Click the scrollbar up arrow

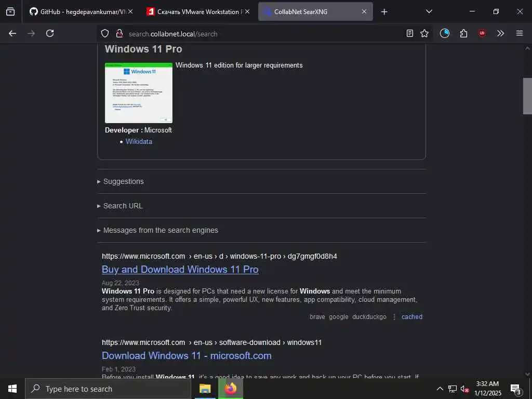pos(527,48)
